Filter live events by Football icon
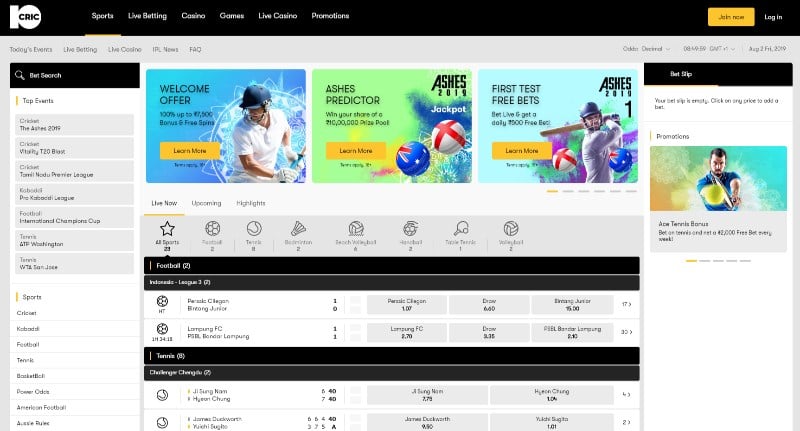 coord(212,228)
